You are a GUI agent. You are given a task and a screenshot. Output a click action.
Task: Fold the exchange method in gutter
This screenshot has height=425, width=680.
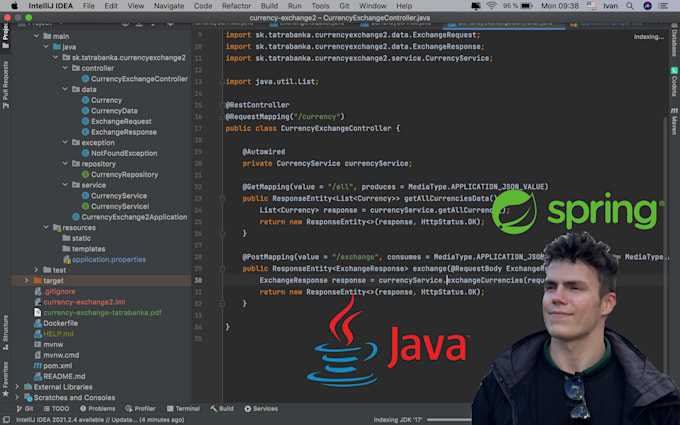pos(222,269)
